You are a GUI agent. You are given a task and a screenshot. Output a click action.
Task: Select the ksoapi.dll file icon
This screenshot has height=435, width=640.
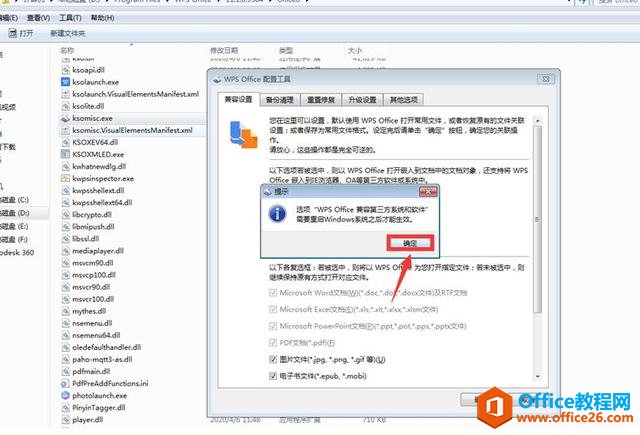(65, 70)
